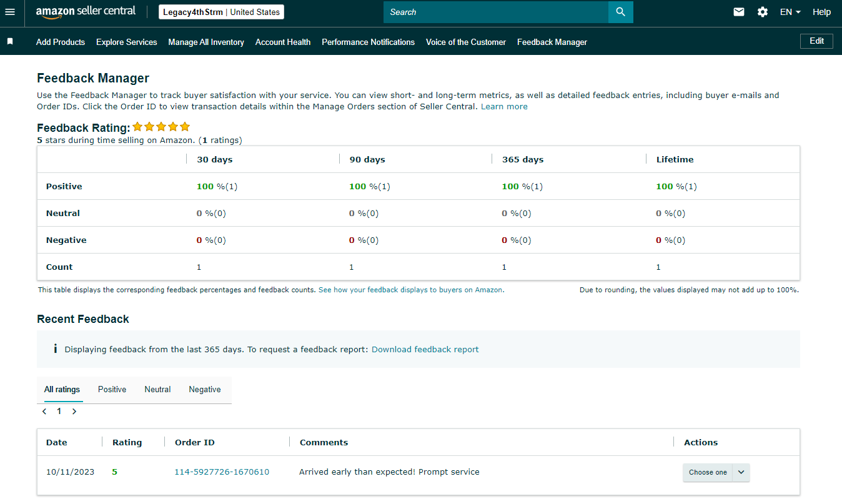842x504 pixels.
Task: Click the Feedback Manager page heading
Action: 93,78
